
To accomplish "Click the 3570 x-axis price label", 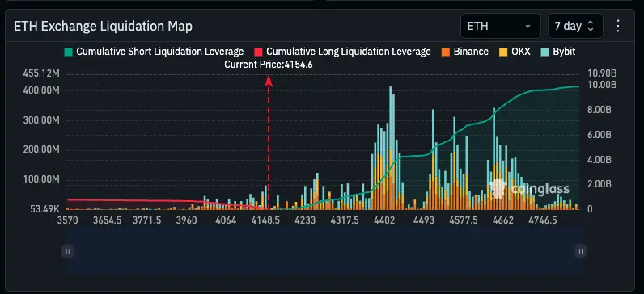I will tap(68, 220).
